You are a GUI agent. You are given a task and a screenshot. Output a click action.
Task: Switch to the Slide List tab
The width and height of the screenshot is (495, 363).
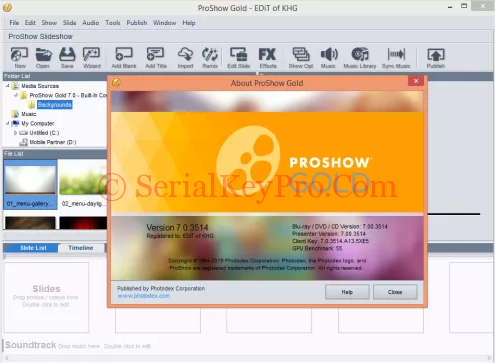pos(33,248)
